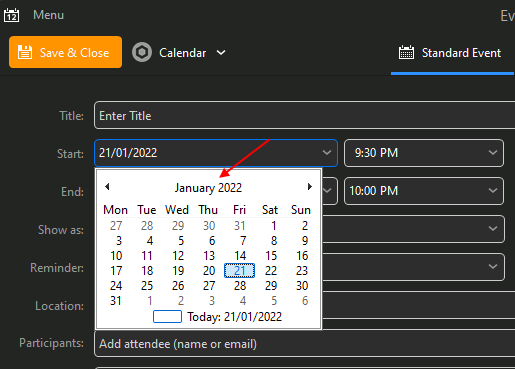
Task: Select January 19 in the calendar
Action: (178, 271)
